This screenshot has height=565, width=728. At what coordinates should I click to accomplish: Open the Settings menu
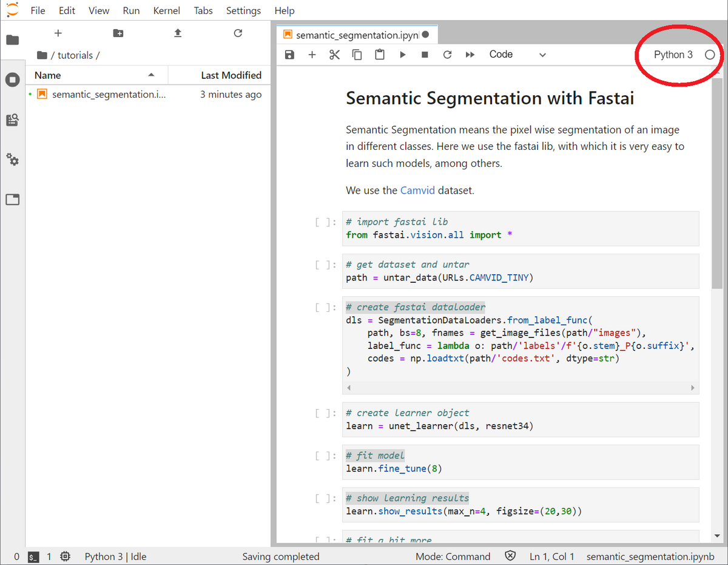tap(243, 10)
